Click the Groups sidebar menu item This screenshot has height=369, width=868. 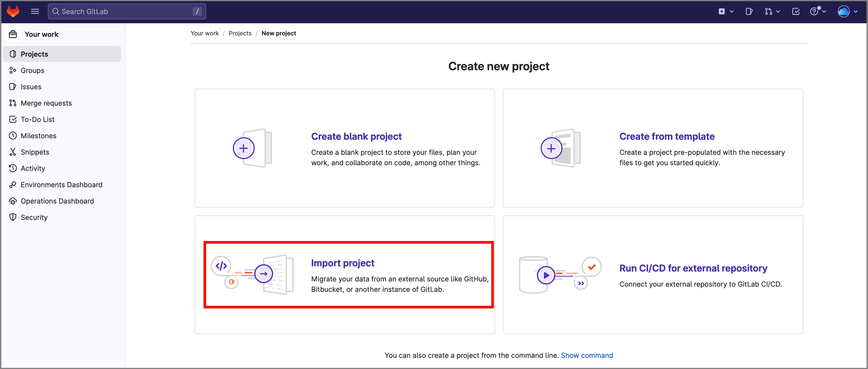tap(32, 70)
